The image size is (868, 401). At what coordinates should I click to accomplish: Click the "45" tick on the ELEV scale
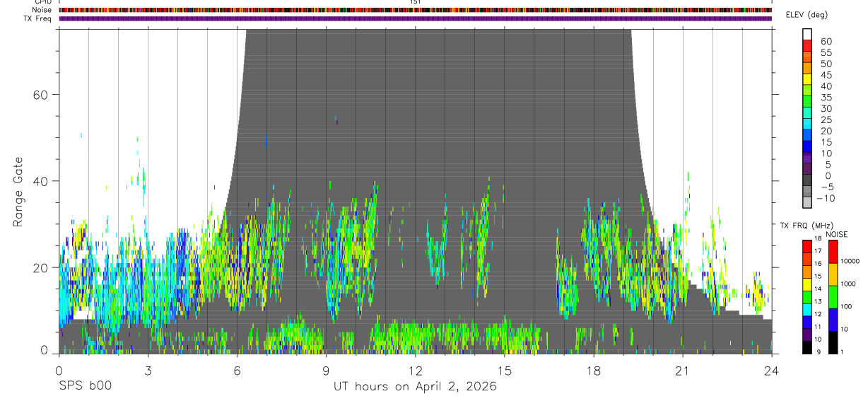click(x=826, y=75)
